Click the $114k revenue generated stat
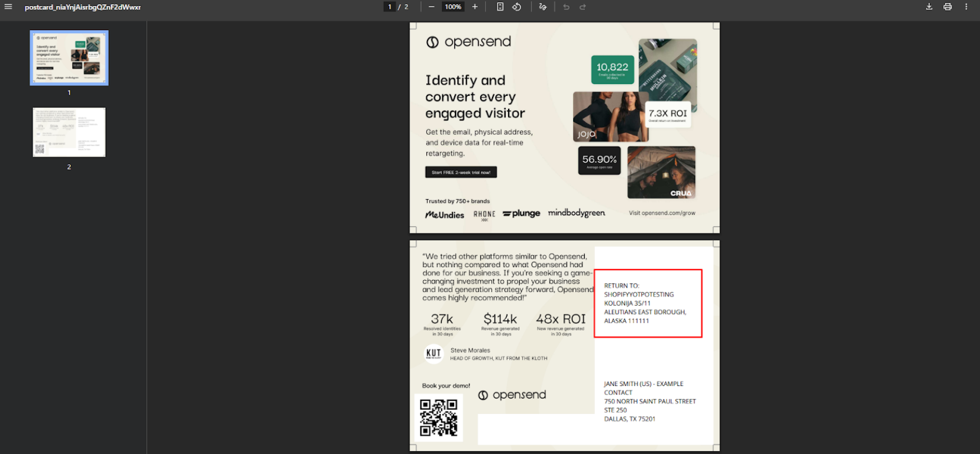The width and height of the screenshot is (980, 454). 500,324
